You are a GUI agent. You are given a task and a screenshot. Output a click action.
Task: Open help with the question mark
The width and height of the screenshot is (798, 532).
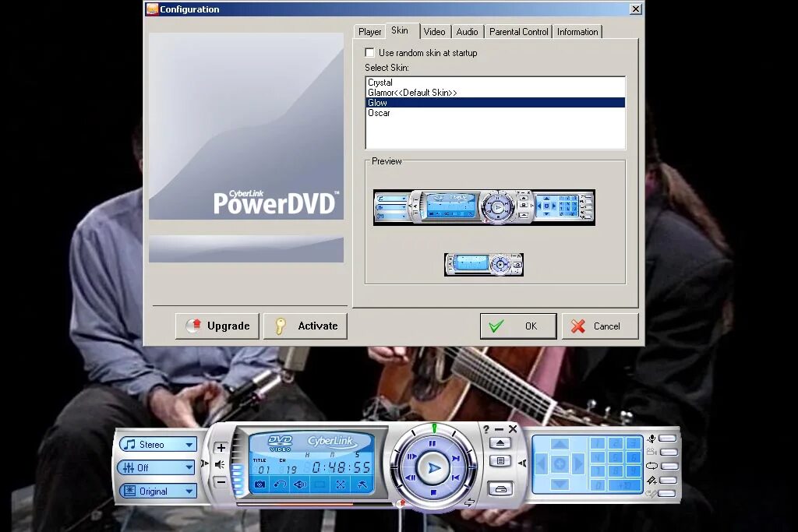[486, 429]
